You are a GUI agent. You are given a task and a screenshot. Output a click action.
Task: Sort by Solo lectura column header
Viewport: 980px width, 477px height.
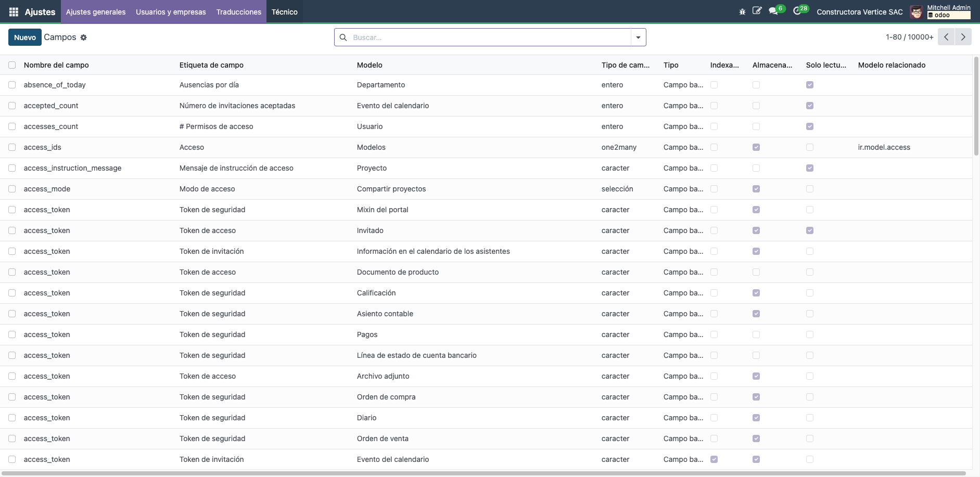click(x=826, y=65)
